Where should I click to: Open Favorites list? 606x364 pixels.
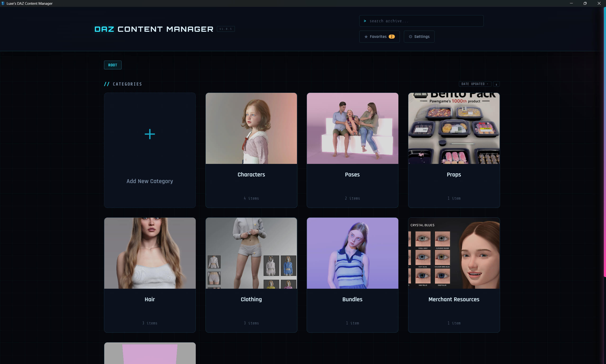[379, 36]
